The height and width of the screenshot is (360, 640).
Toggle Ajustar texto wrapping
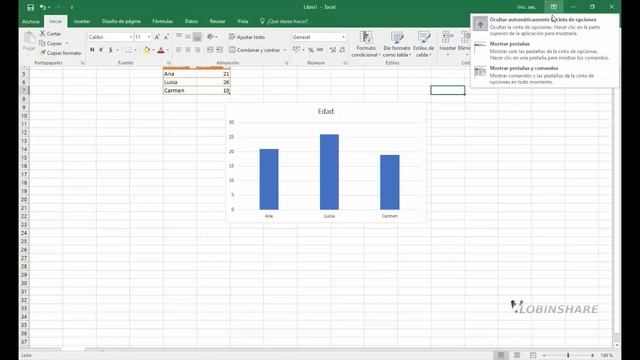pyautogui.click(x=247, y=37)
